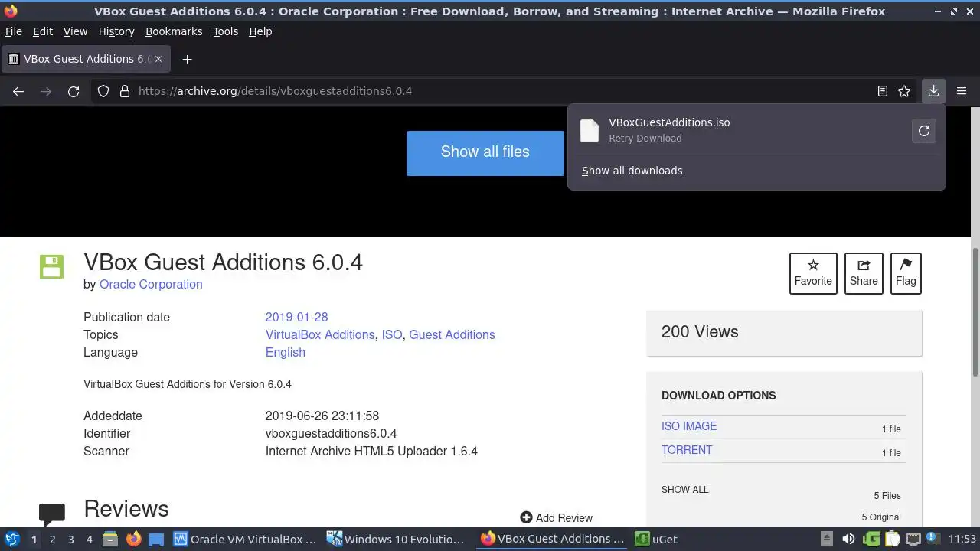Open the Help menu
Screen dimensions: 980x551
pos(260,31)
